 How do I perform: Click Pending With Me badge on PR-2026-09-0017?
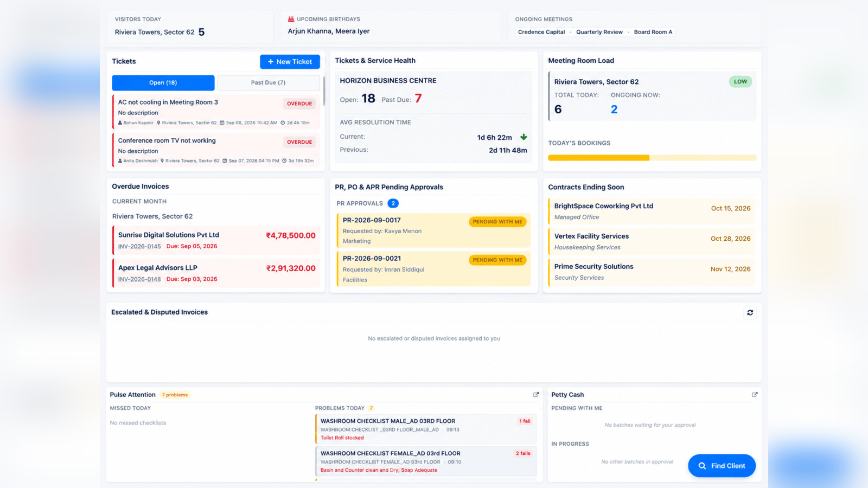click(497, 222)
